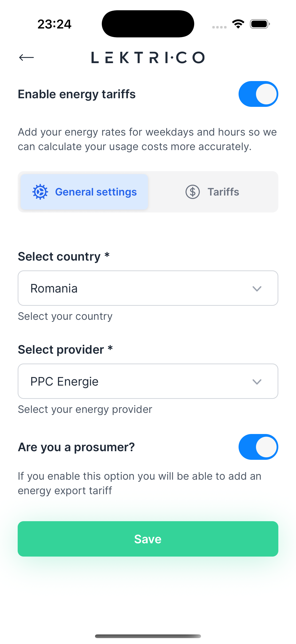The width and height of the screenshot is (296, 644).
Task: Open the Romania country dropdown
Action: point(140,288)
